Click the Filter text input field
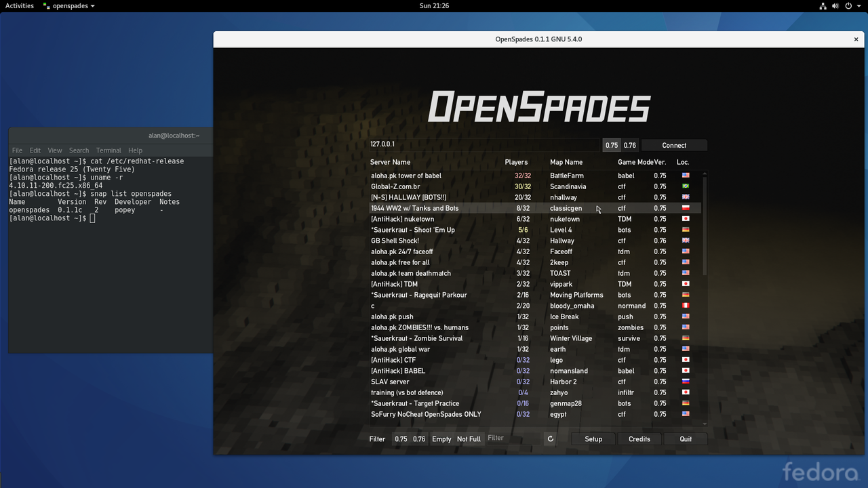Viewport: 868px width, 488px height. coord(513,439)
